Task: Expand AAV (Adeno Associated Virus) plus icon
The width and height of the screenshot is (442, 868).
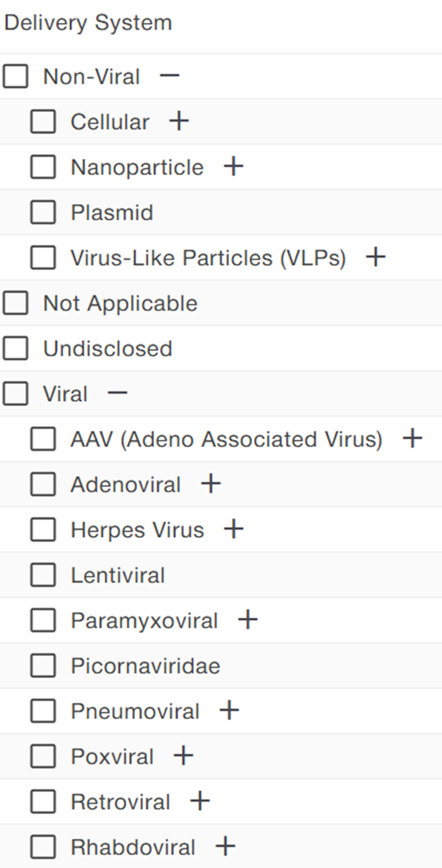Action: pos(412,439)
